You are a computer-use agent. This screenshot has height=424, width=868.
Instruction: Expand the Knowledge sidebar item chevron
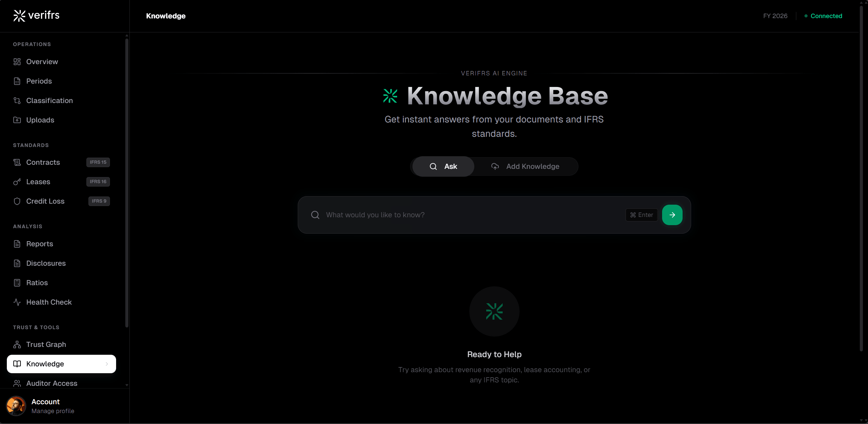[x=107, y=364]
